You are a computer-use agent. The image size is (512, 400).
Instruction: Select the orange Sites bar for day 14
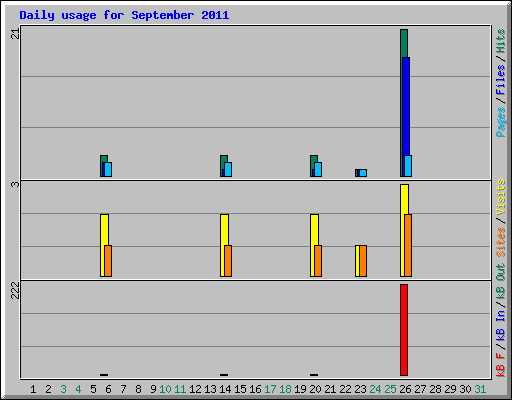click(228, 261)
